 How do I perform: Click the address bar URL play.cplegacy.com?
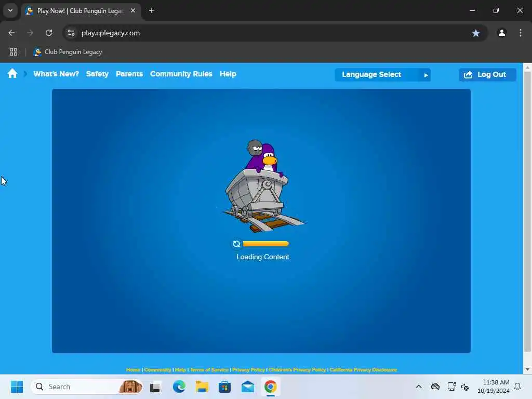[x=111, y=33]
